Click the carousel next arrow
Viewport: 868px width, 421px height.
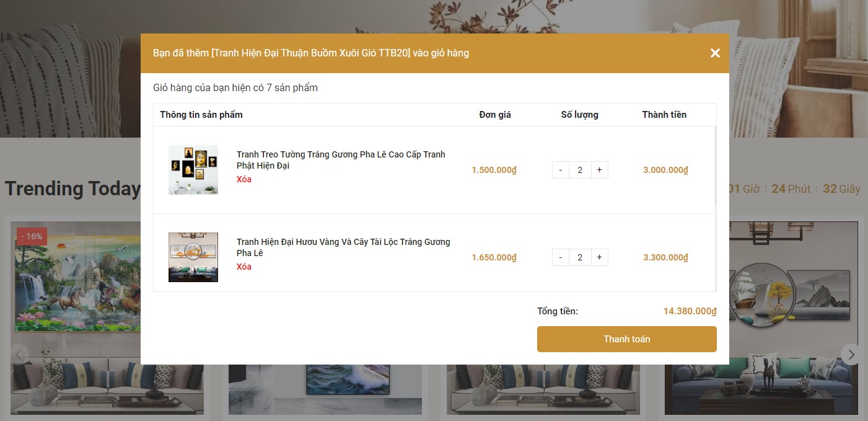point(851,355)
